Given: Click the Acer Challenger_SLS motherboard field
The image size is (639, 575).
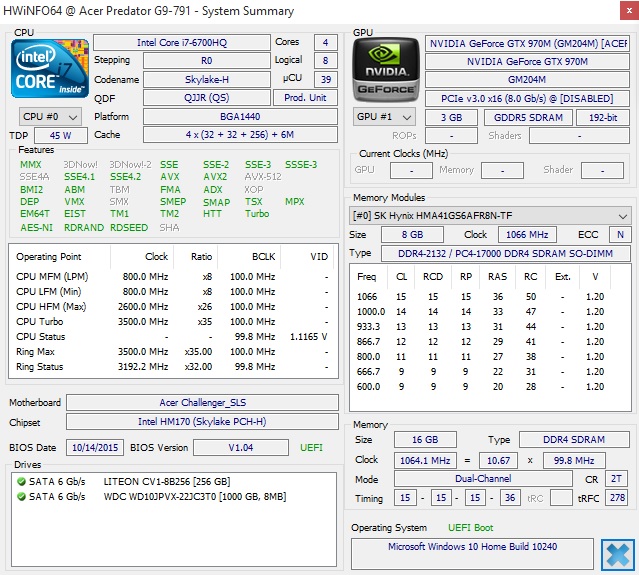Looking at the screenshot, I should point(203,403).
